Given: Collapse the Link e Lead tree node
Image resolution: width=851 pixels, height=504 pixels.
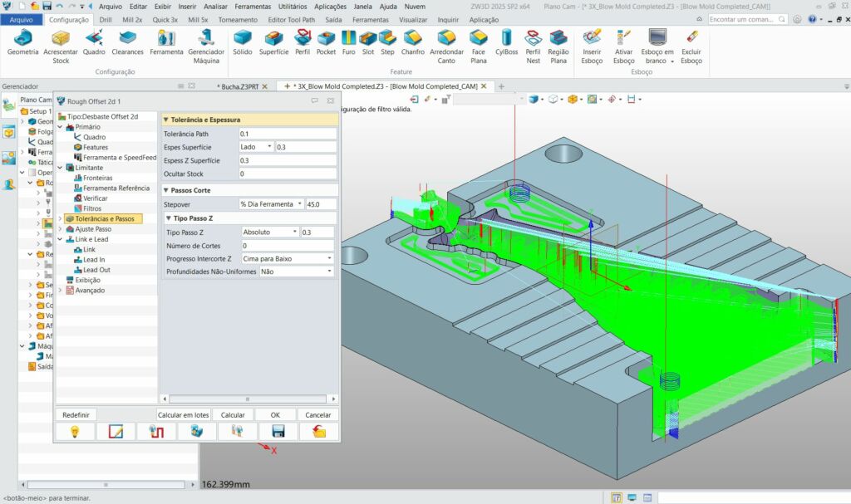Looking at the screenshot, I should [60, 239].
